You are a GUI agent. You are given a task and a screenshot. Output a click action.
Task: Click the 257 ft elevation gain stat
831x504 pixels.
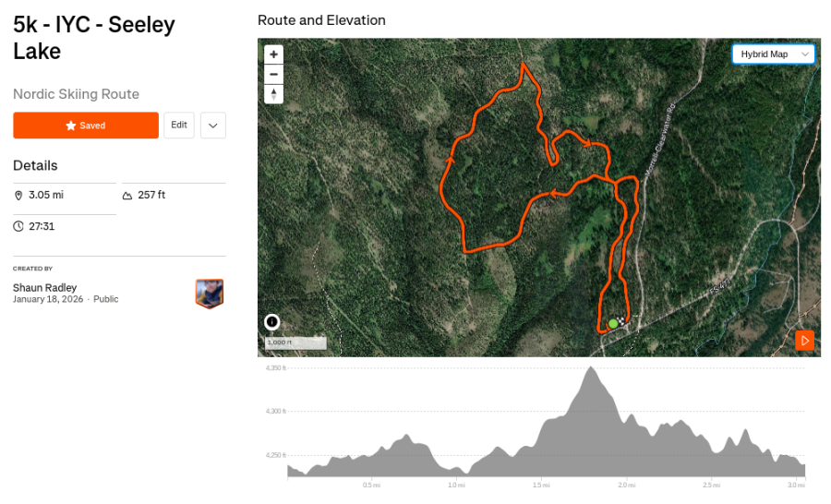pyautogui.click(x=151, y=195)
